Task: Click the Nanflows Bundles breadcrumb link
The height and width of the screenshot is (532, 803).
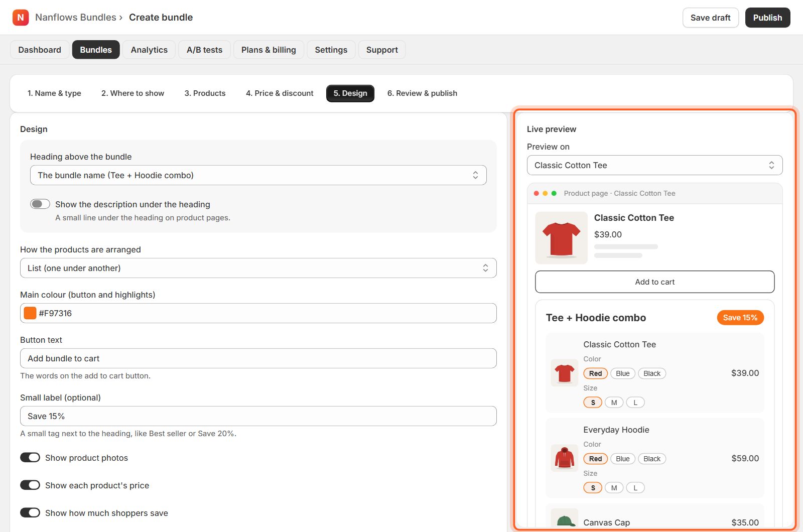Action: coord(76,18)
